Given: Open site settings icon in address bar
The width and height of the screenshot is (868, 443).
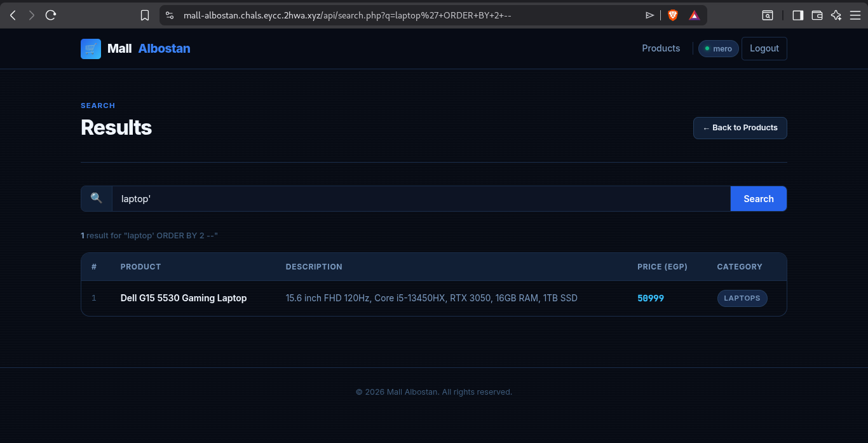Looking at the screenshot, I should coord(169,15).
